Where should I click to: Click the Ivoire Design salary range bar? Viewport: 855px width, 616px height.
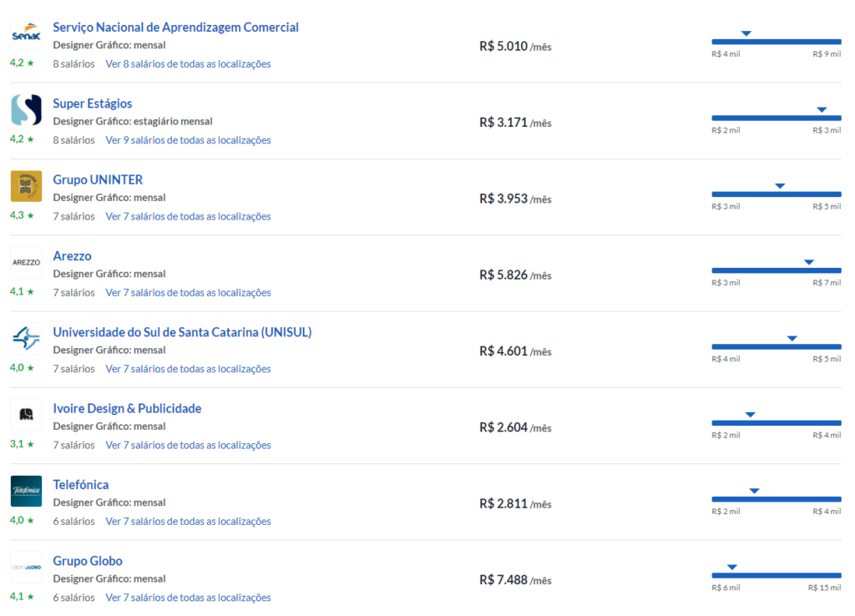click(777, 423)
